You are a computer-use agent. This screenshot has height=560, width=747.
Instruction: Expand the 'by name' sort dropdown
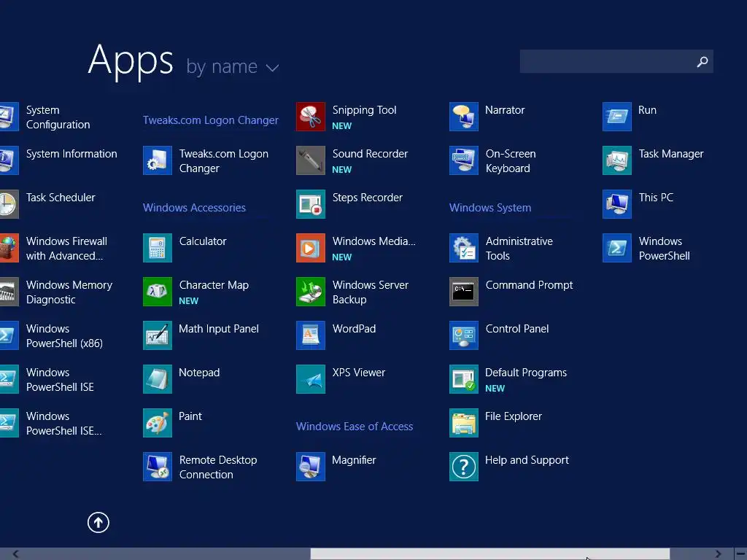pos(233,66)
